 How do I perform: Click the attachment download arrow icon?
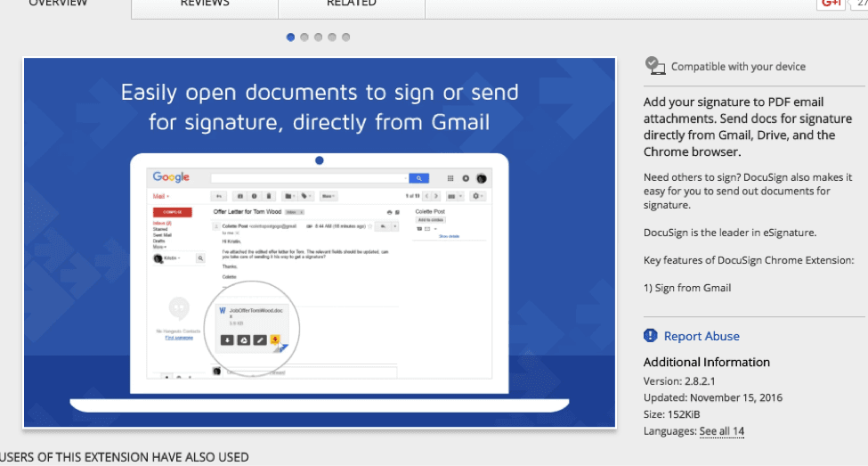[x=227, y=339]
